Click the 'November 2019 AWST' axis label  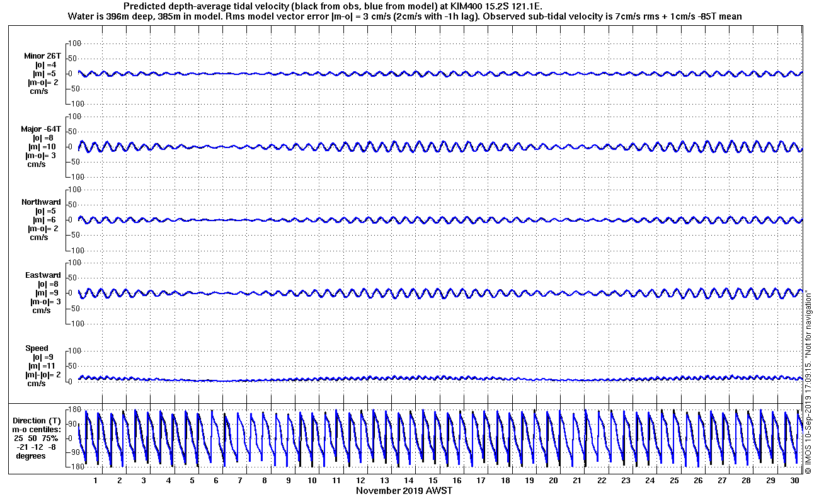pyautogui.click(x=404, y=491)
